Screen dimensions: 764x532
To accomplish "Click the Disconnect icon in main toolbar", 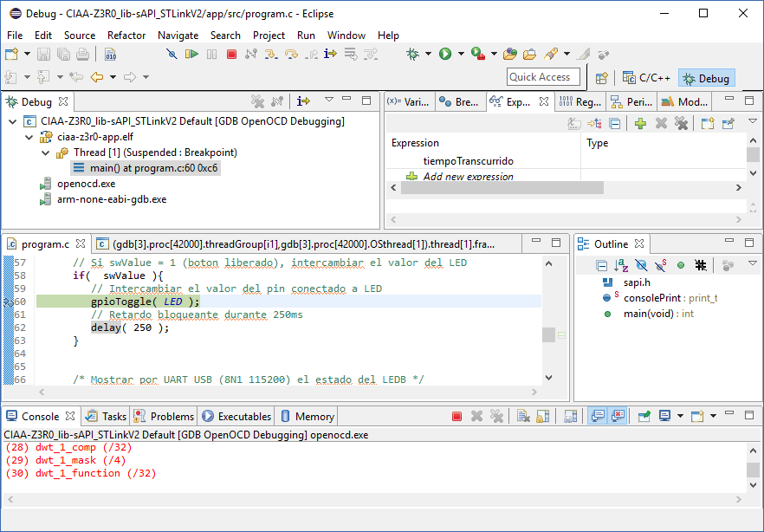I will coord(251,54).
